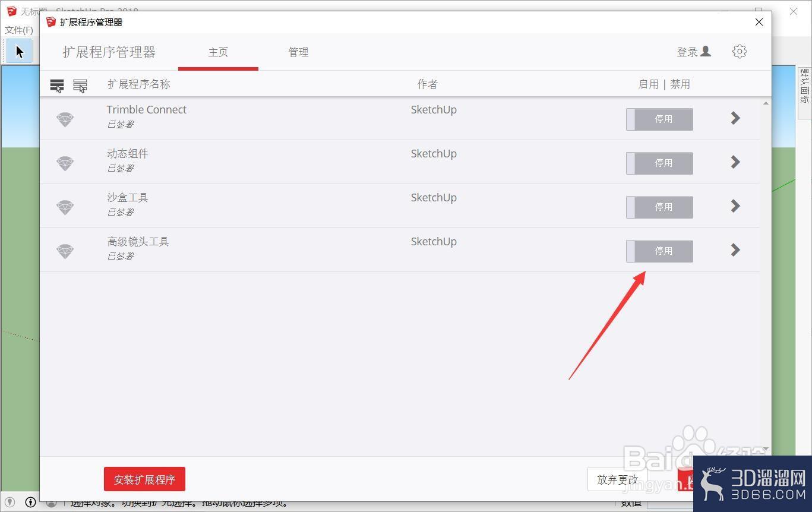The height and width of the screenshot is (512, 812).
Task: Expand the 高级镜头工具 row chevron
Action: (x=735, y=250)
